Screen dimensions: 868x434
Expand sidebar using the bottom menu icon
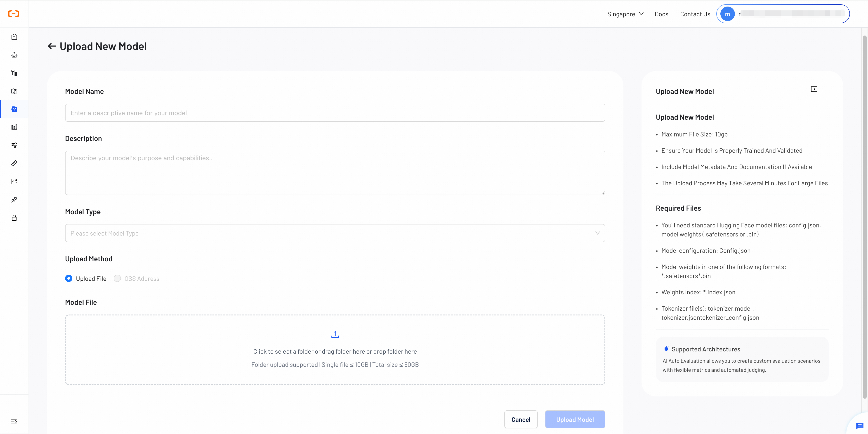14,422
